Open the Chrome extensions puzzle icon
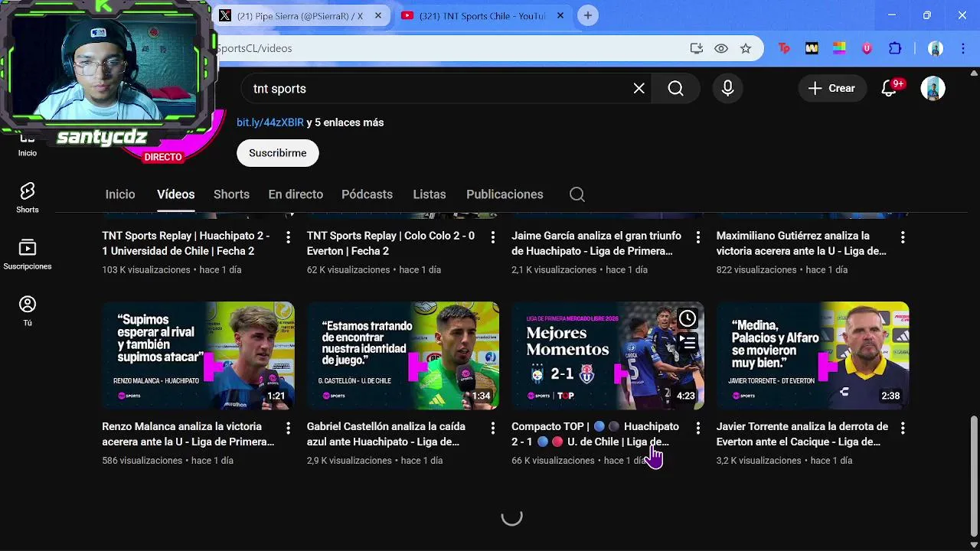Image resolution: width=980 pixels, height=551 pixels. coord(895,48)
